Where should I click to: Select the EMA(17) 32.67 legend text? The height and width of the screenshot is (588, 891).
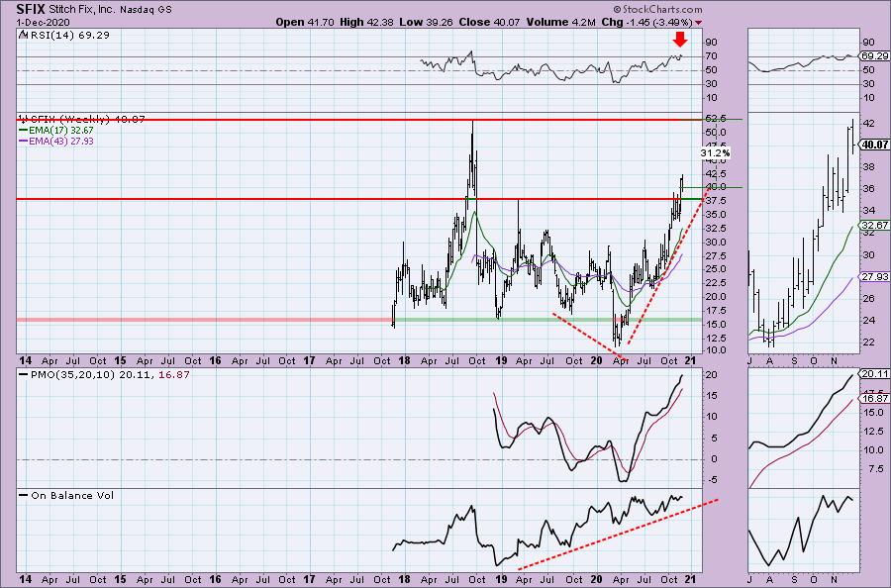pyautogui.click(x=61, y=130)
